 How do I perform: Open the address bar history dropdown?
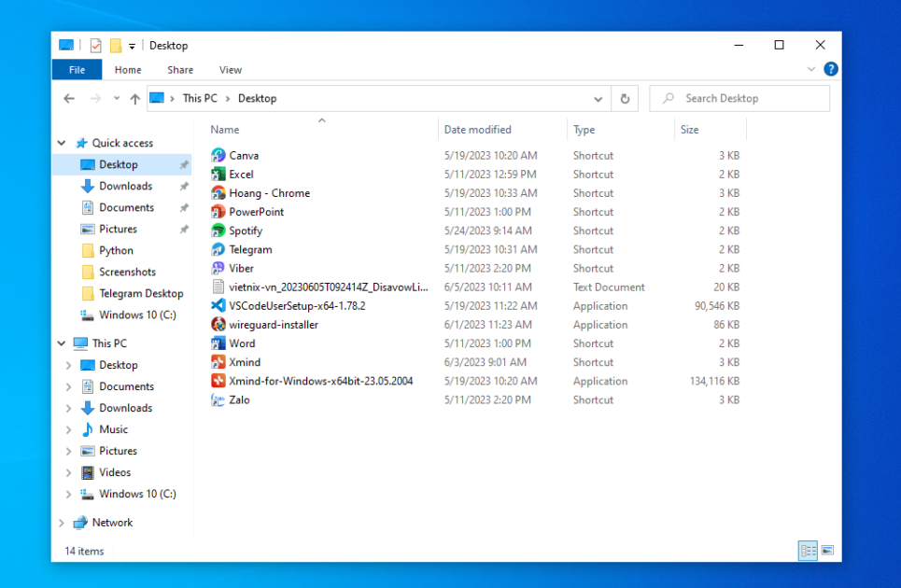[x=598, y=99]
